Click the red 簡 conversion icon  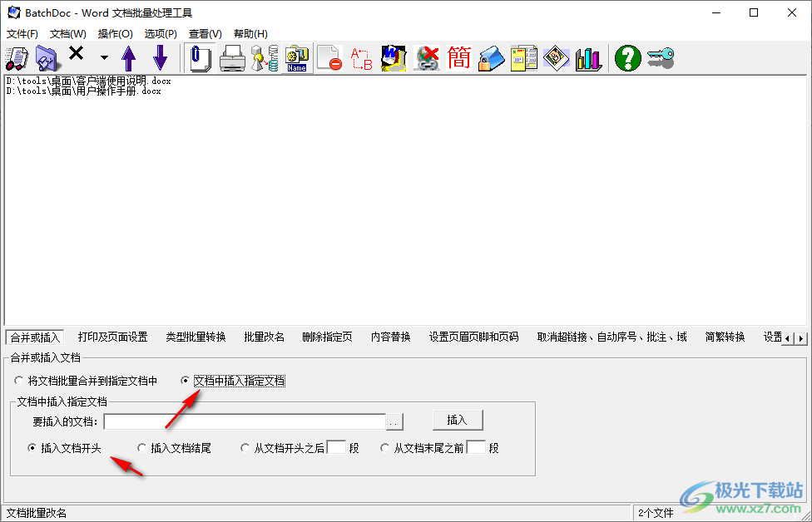click(458, 58)
